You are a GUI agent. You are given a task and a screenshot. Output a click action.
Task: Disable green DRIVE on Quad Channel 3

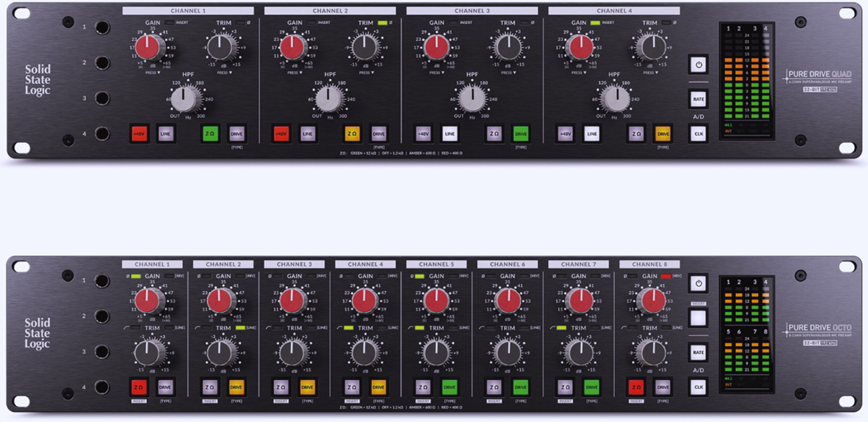(x=521, y=134)
